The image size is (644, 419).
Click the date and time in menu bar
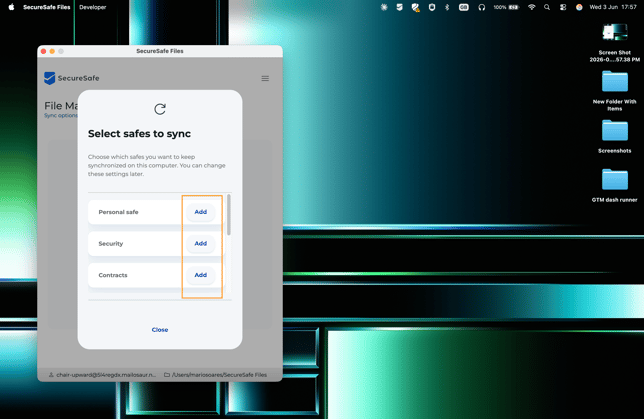point(613,7)
